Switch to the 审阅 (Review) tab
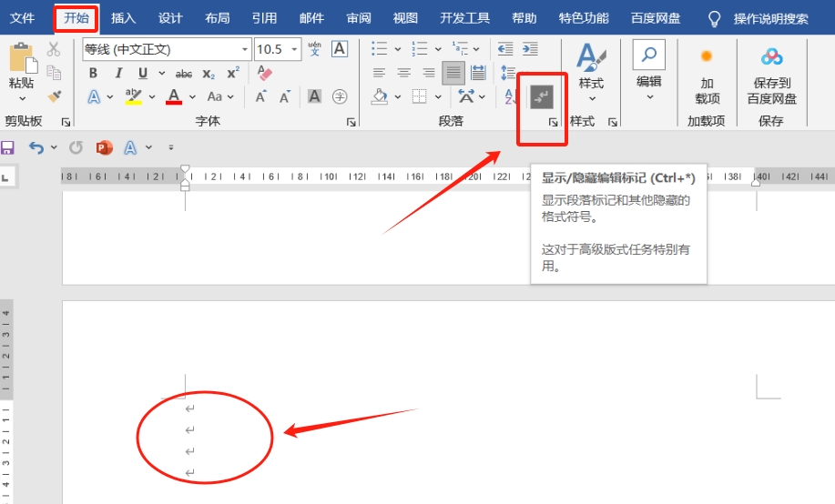Screen dimensions: 835x504 (359, 18)
